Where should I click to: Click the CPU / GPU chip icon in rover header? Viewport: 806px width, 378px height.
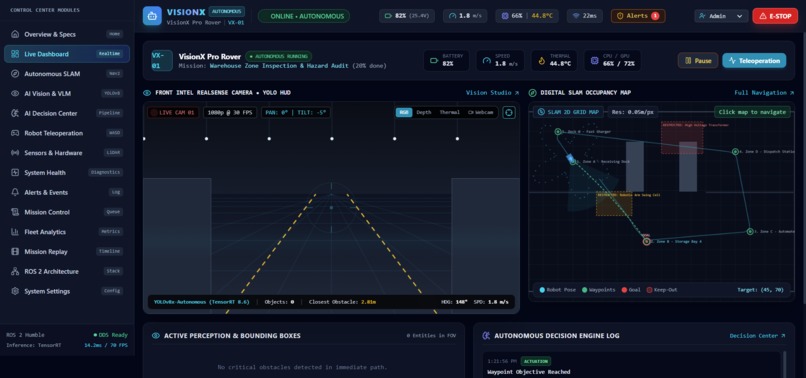pyautogui.click(x=594, y=61)
